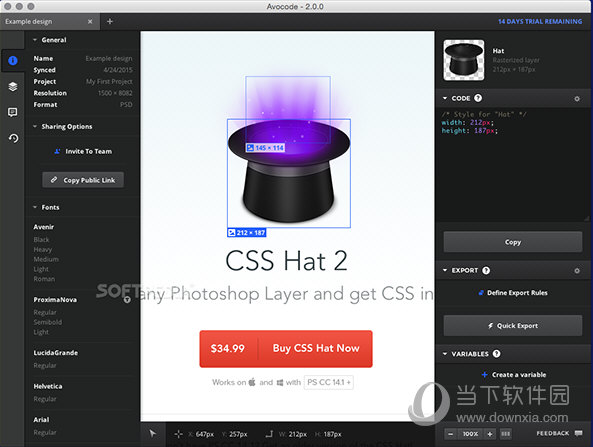Toggle the grid view icon near zoom

pyautogui.click(x=506, y=434)
